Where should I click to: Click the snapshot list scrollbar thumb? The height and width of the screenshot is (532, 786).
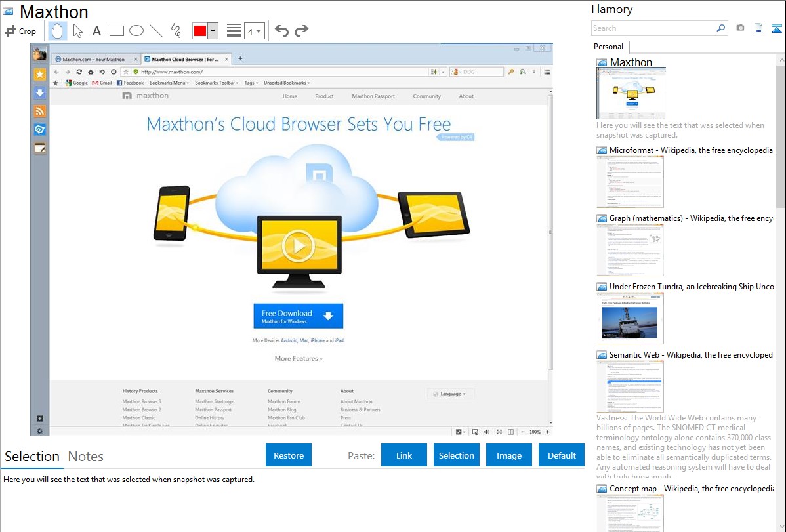coord(781,135)
